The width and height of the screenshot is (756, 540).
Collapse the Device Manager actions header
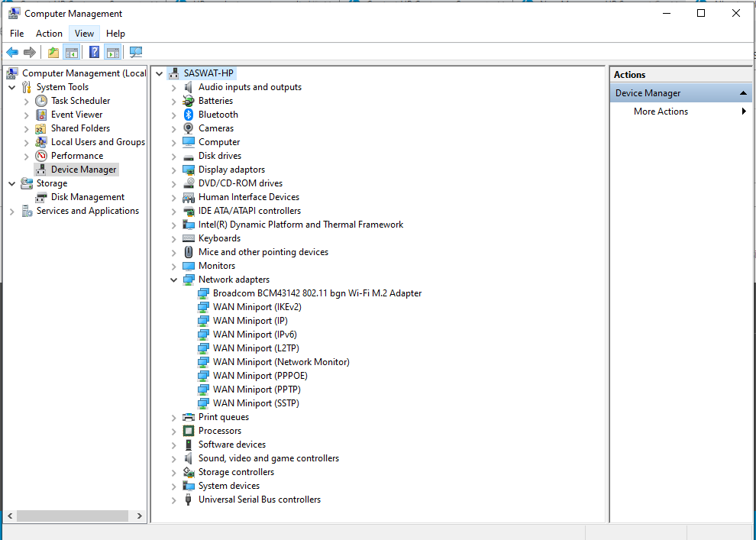coord(744,93)
